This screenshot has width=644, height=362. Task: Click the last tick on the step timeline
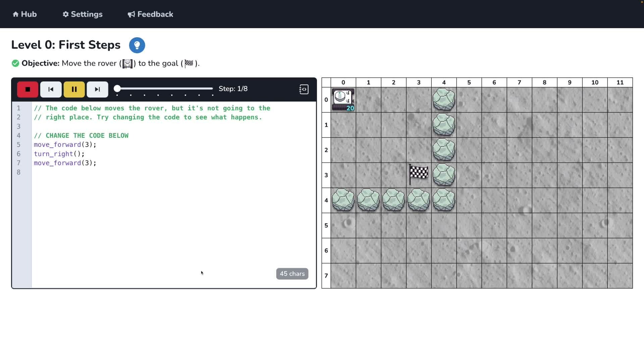213,95
